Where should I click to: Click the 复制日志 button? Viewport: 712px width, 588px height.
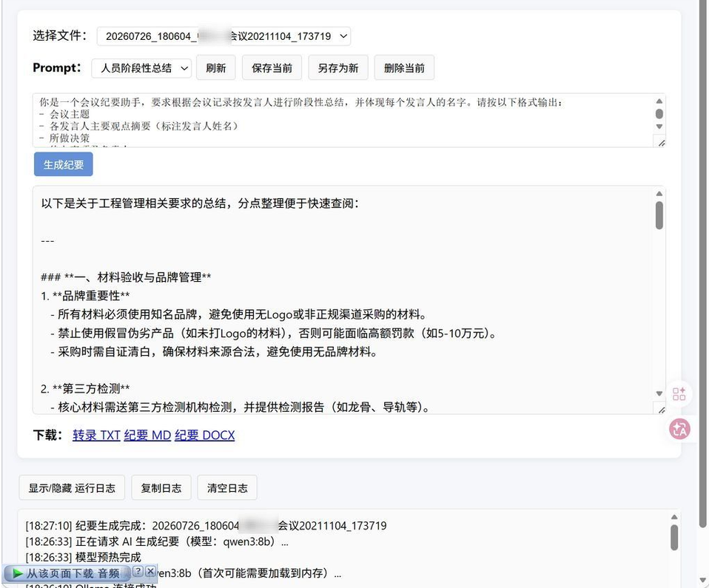coord(161,487)
